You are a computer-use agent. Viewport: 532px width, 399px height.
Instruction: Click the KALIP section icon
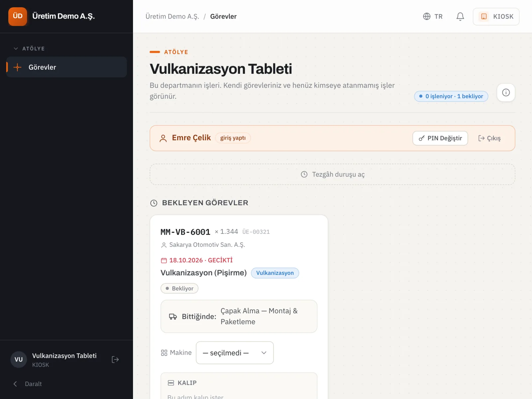pos(171,383)
